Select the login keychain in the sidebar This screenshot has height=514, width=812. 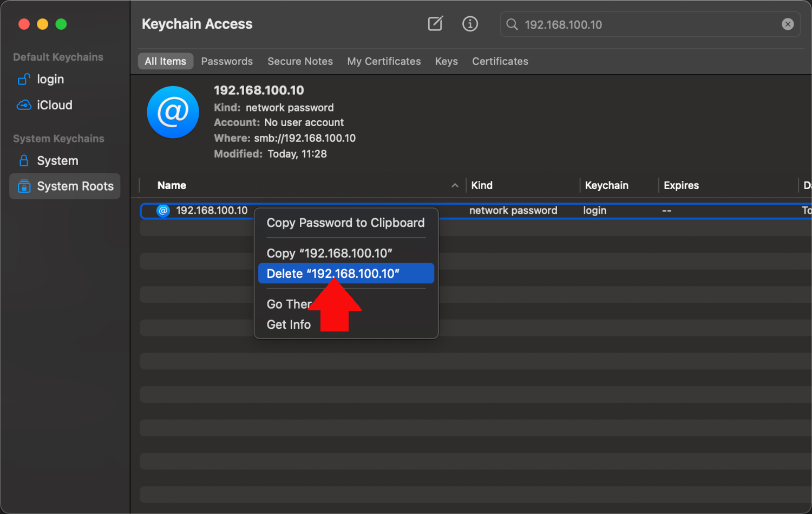50,80
